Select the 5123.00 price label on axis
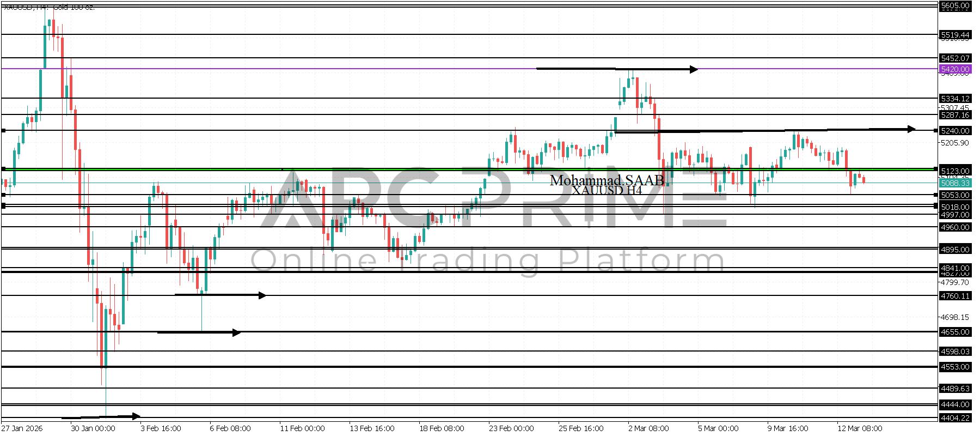Screen dimensions: 980x436 [x=955, y=171]
